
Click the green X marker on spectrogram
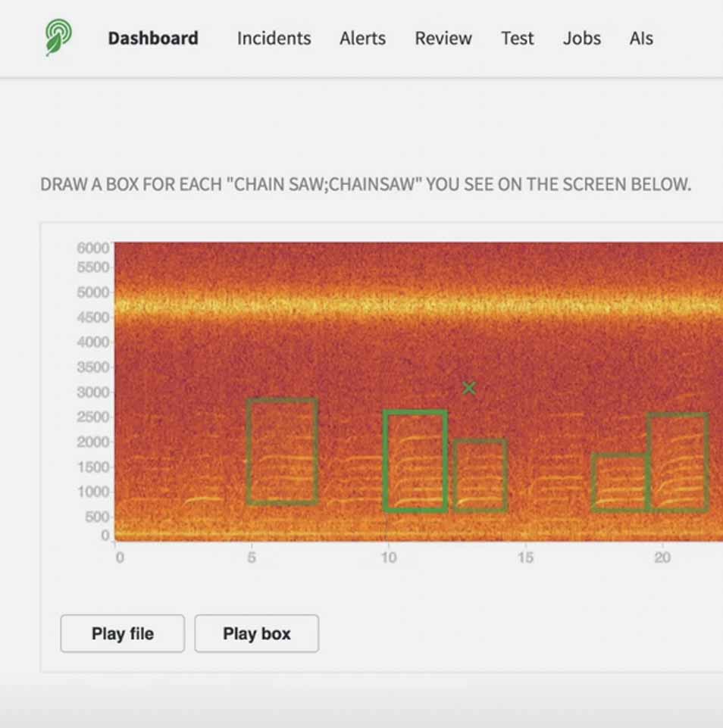[469, 388]
